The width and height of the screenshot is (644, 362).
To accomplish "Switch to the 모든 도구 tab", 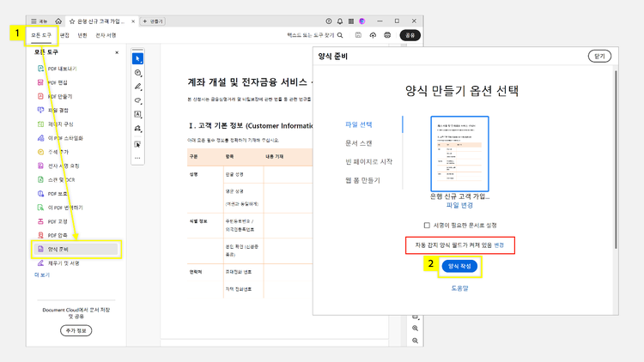I will (x=41, y=35).
